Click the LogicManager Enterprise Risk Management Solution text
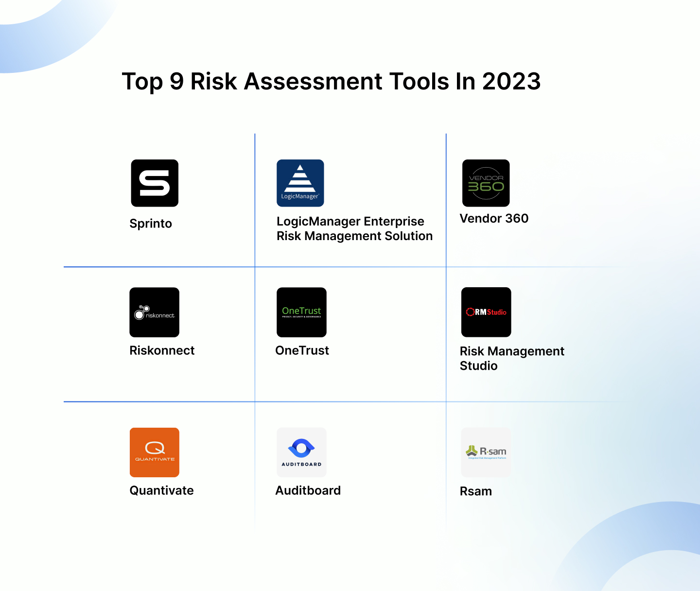Viewport: 700px width, 591px height. (354, 228)
